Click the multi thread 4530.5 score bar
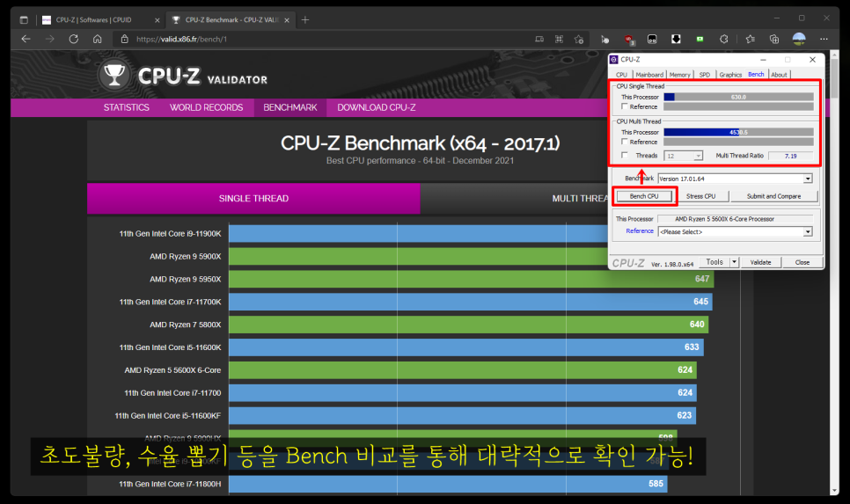This screenshot has height=504, width=850. [738, 132]
